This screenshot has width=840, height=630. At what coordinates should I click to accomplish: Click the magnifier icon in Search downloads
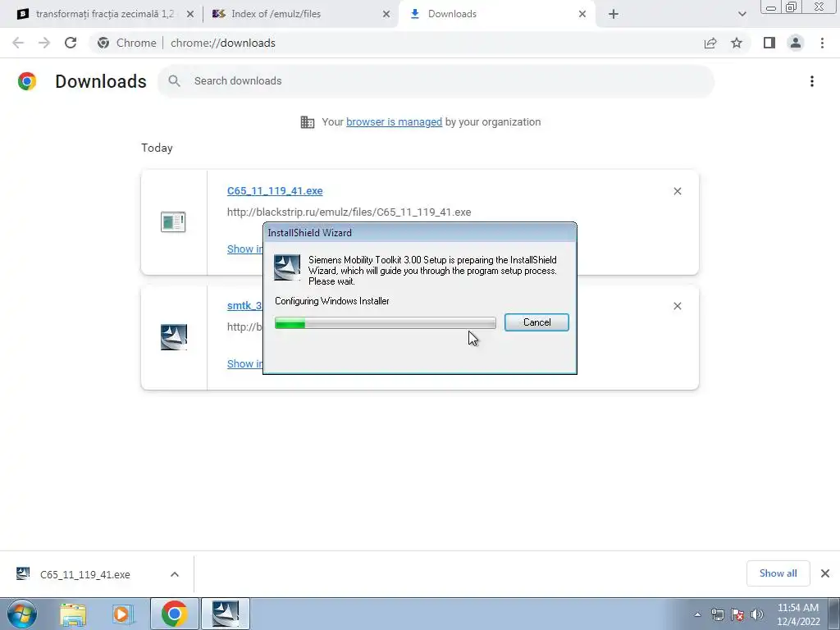tap(174, 81)
